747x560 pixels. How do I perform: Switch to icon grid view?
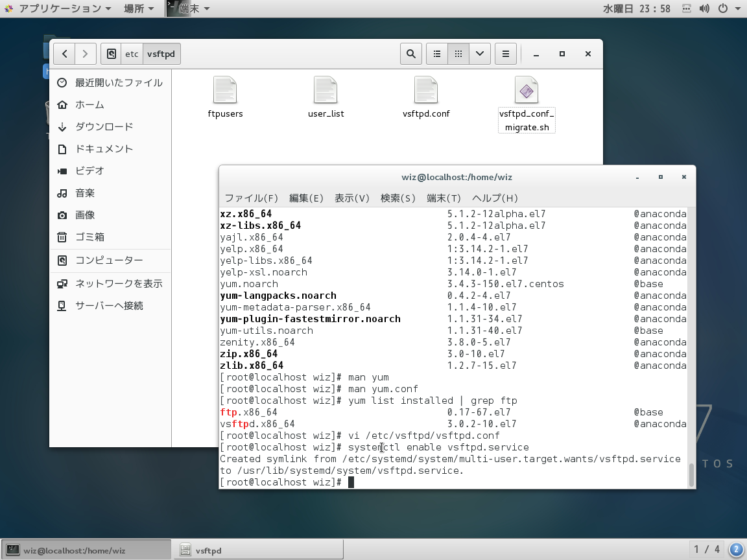click(458, 54)
